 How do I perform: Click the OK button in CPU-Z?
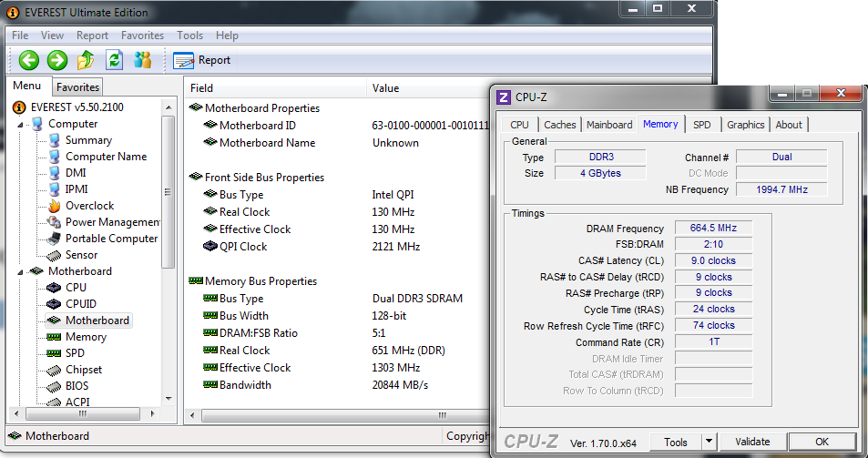click(x=822, y=442)
